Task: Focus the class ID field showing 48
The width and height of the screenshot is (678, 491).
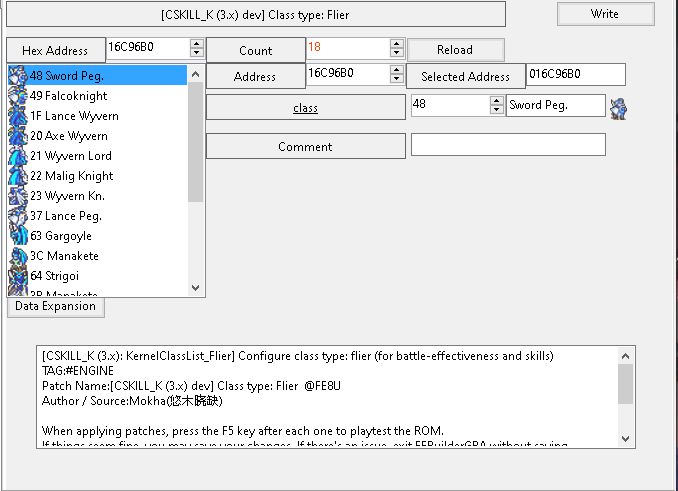Action: tap(451, 105)
